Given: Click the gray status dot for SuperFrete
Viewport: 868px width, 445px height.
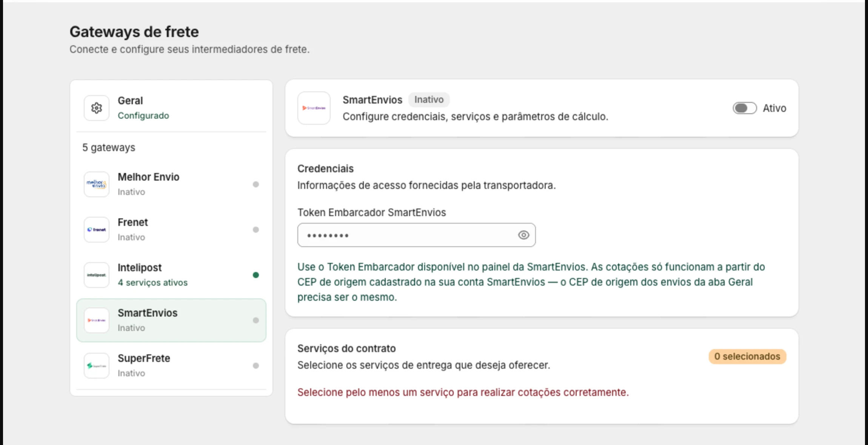Looking at the screenshot, I should (256, 366).
